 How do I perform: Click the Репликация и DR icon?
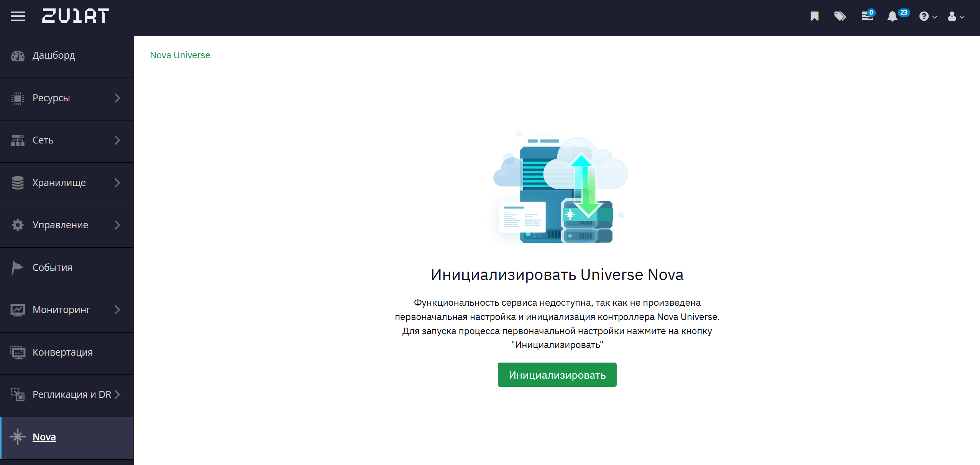pyautogui.click(x=18, y=394)
